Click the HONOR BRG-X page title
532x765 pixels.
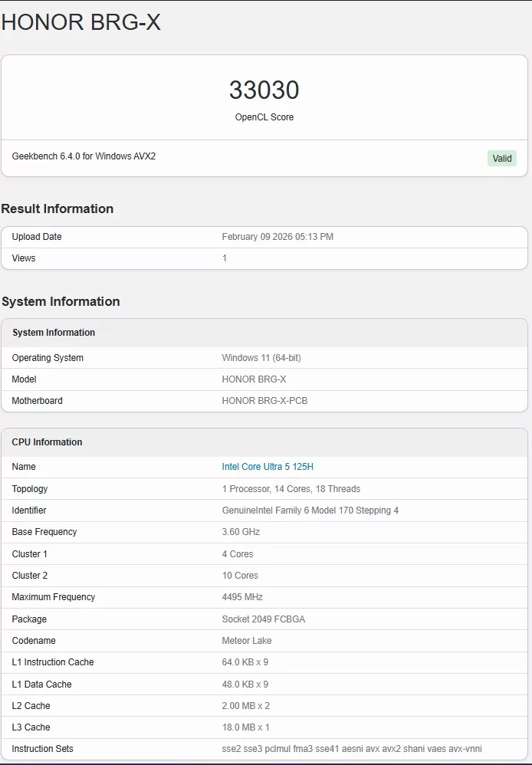(81, 22)
